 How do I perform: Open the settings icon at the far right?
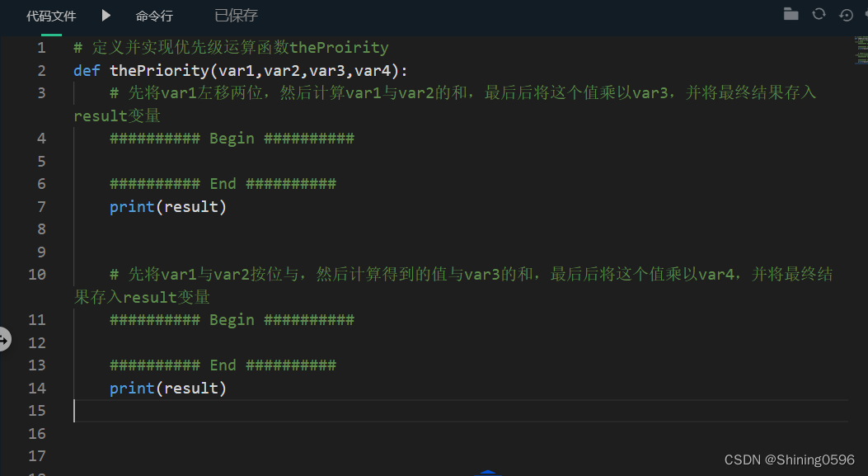pos(864,13)
